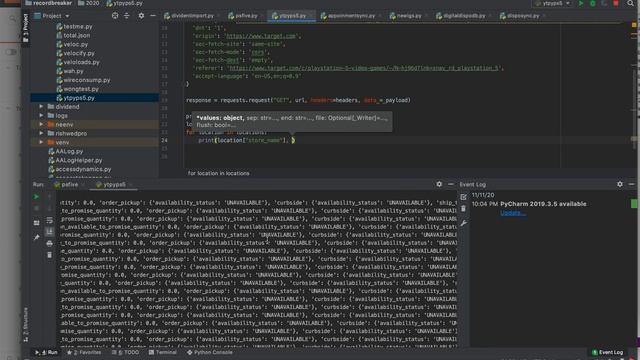Viewport: 640px width, 360px height.
Task: Clear Run output with trash icon
Action: [x=49, y=255]
